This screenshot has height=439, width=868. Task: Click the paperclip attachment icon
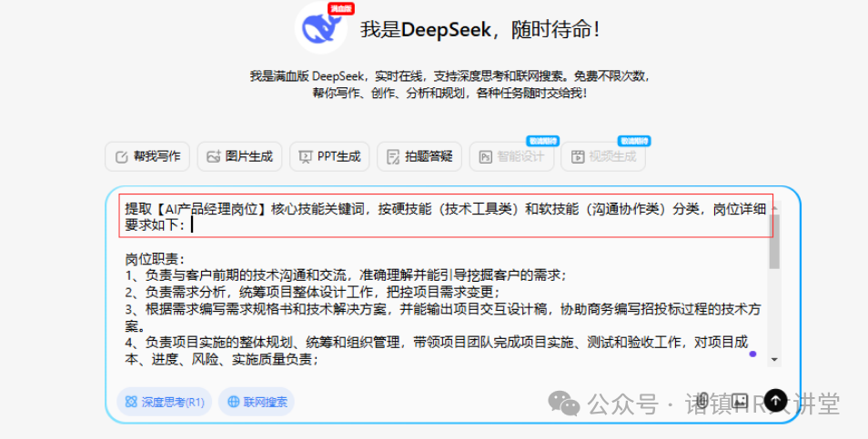(x=703, y=399)
